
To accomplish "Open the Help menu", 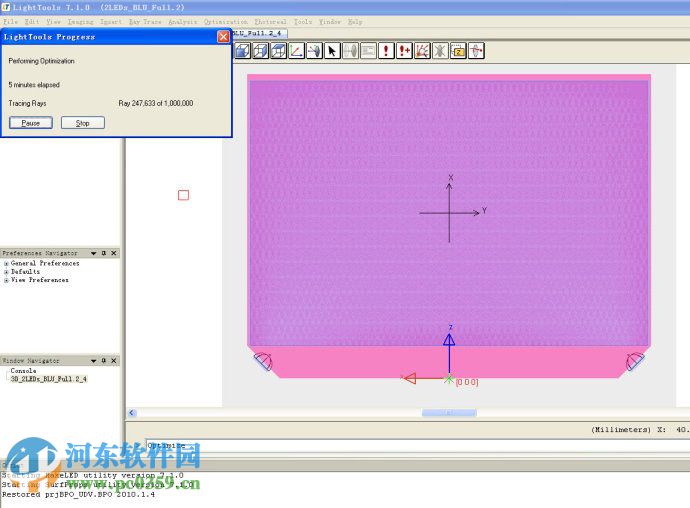I will click(355, 22).
